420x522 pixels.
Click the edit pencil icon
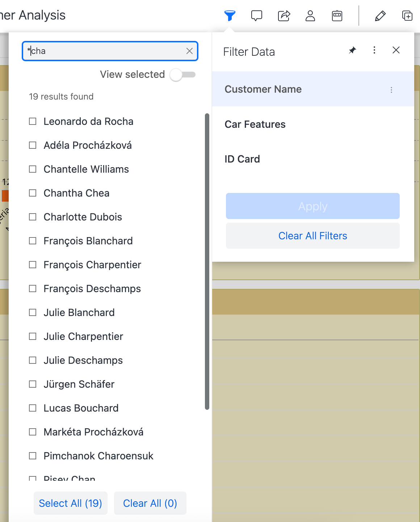(x=380, y=16)
